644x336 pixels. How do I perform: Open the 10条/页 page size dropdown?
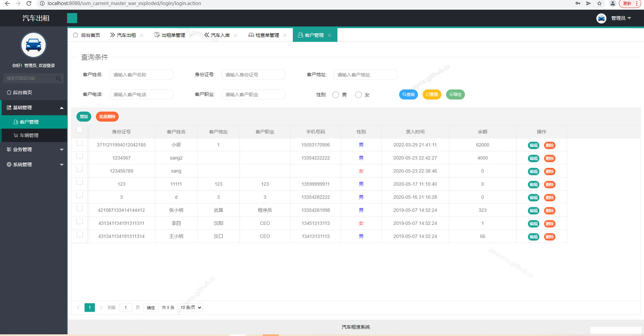[190, 307]
